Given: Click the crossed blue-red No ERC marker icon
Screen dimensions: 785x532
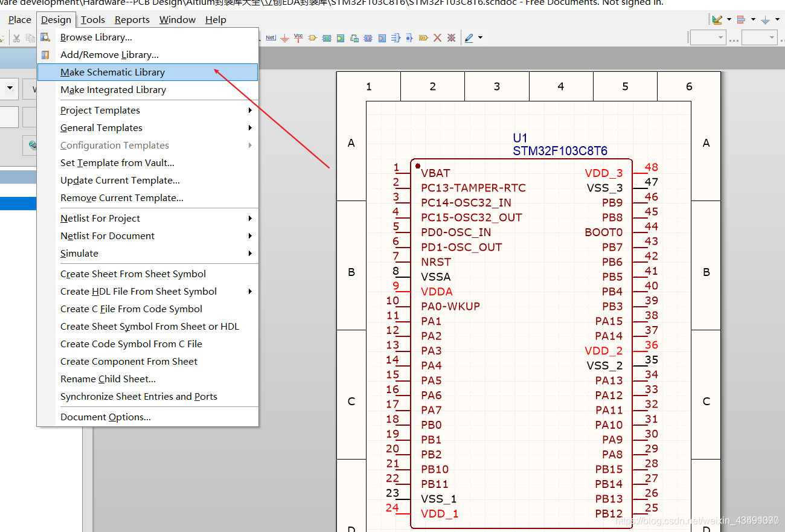Looking at the screenshot, I should point(451,37).
